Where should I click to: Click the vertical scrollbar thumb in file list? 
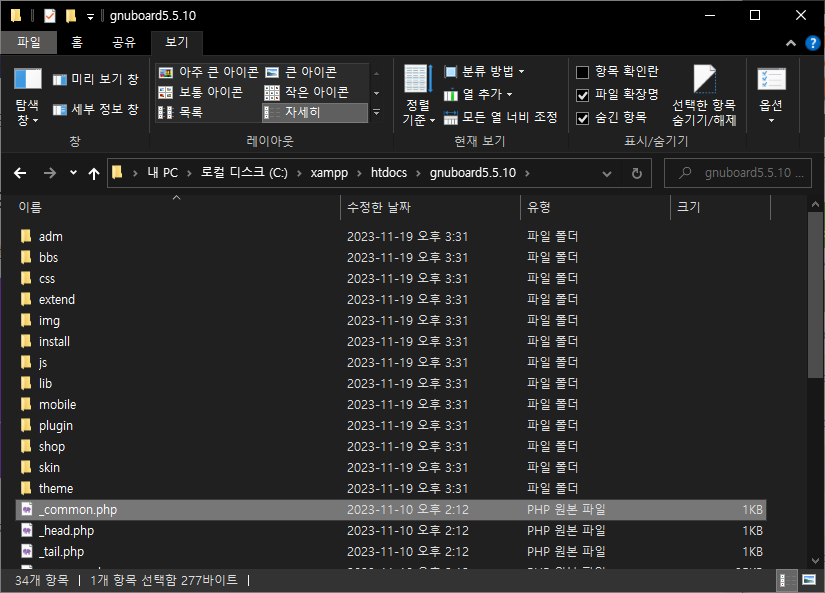(x=815, y=295)
